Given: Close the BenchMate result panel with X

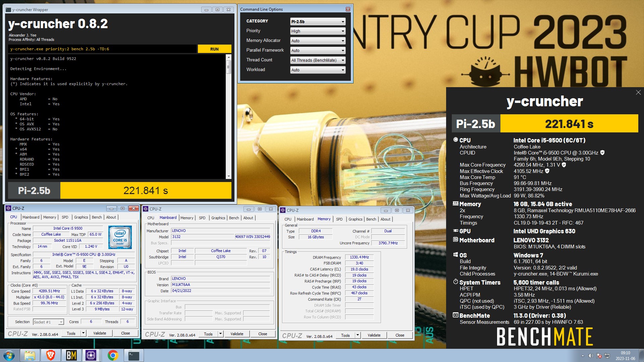Looking at the screenshot, I should [638, 92].
